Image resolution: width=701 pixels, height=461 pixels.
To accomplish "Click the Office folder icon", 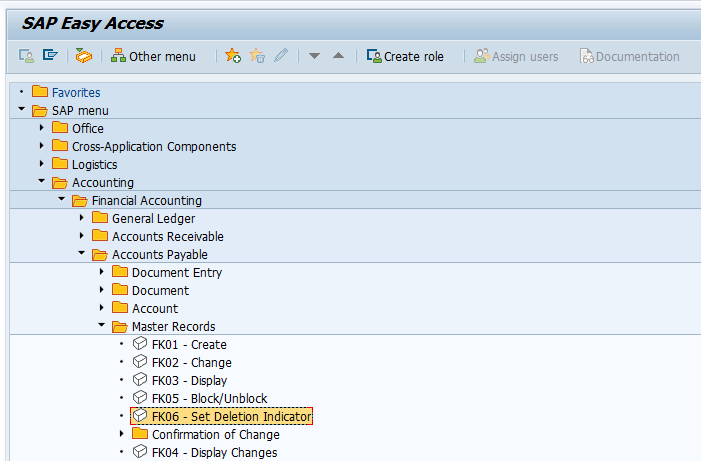I will point(60,127).
